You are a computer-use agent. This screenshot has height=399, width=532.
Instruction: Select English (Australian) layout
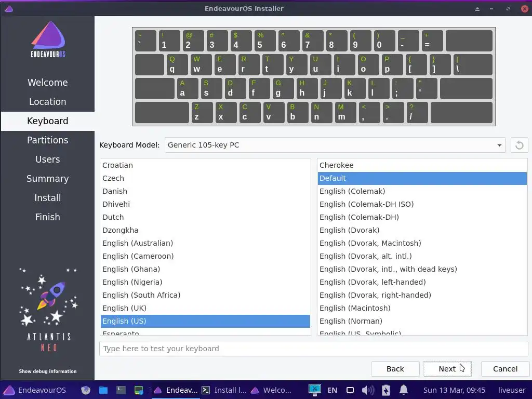point(205,243)
